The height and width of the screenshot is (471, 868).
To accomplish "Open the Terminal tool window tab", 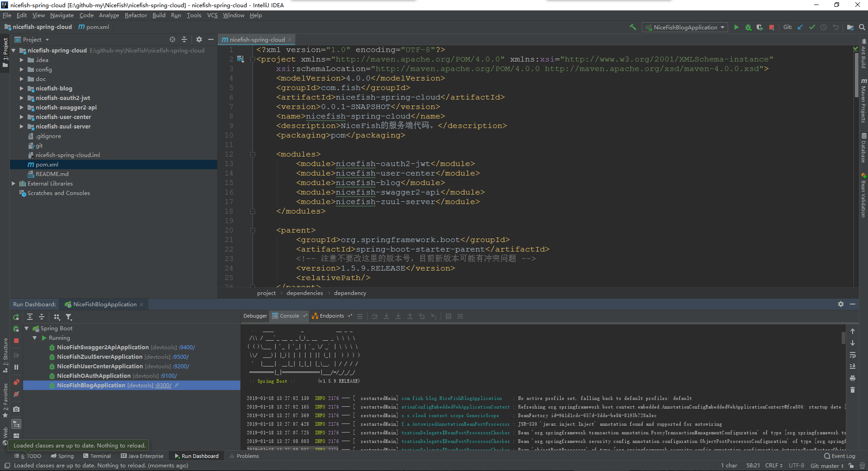I will [x=96, y=456].
